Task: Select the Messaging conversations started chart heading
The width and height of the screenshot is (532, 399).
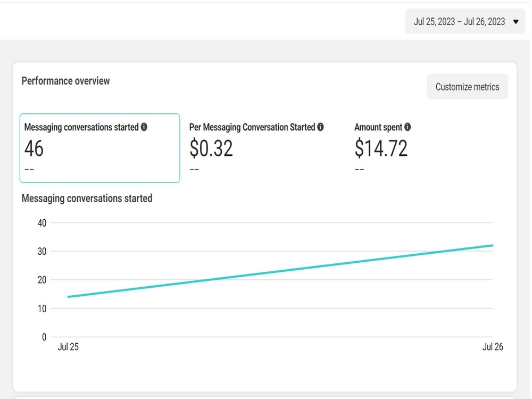Action: [86, 198]
